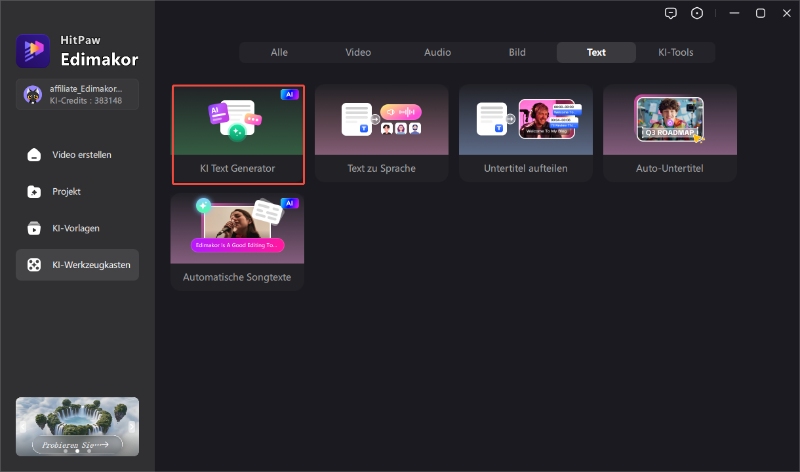Viewport: 800px width, 472px height.
Task: Click the AI badge on KI Text Generator
Action: [289, 94]
